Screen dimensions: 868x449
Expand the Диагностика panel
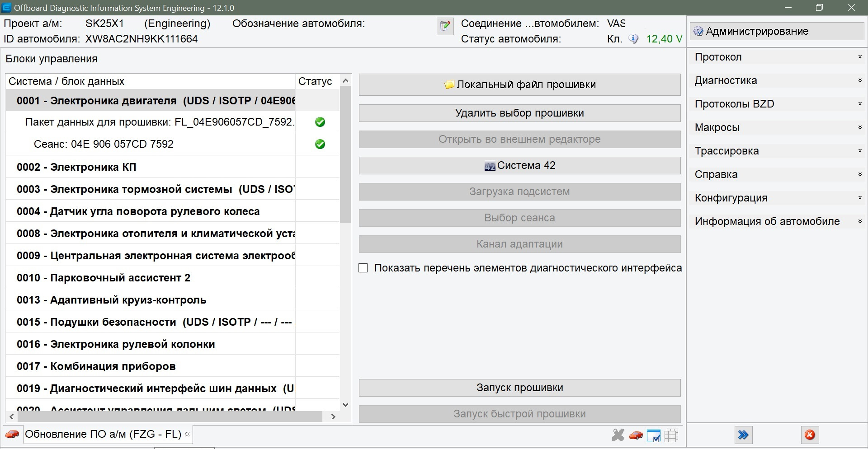point(776,81)
